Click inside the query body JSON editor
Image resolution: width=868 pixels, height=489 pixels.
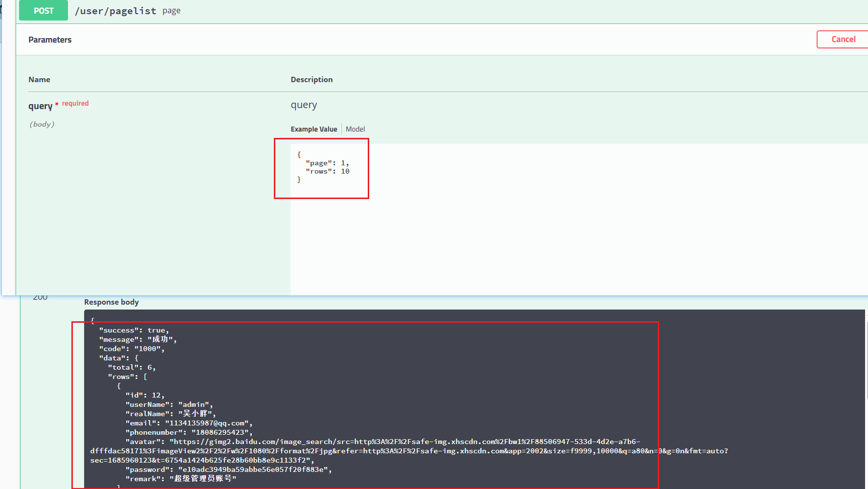(x=579, y=219)
